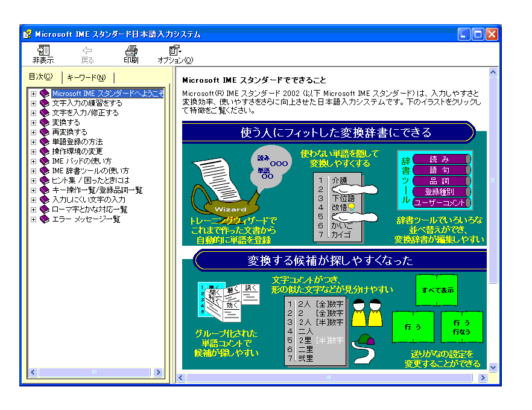The height and width of the screenshot is (410, 532).
Task: Expand the キー操作一覧/登録品詞一覧 node
Action: pos(33,190)
